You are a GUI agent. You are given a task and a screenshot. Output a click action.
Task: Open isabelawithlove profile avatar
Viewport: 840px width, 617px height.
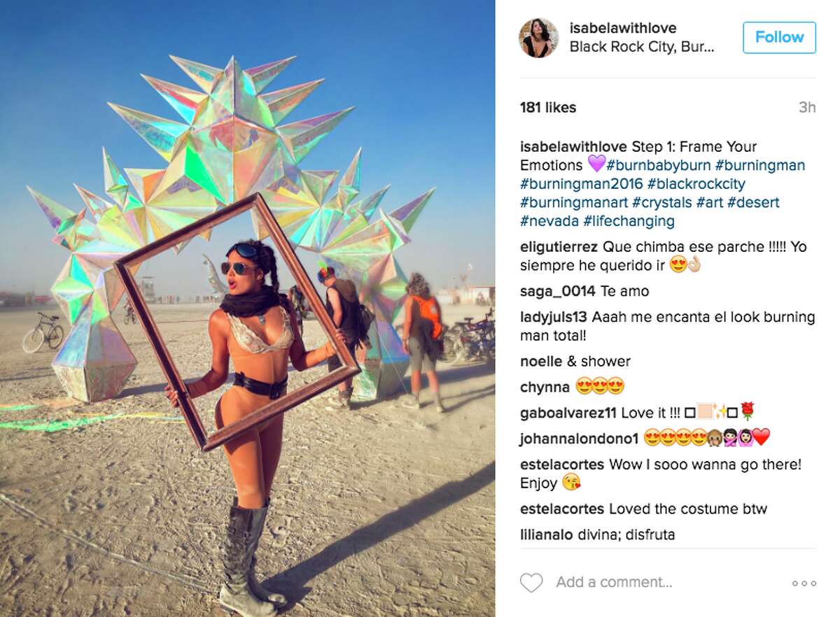[x=538, y=38]
